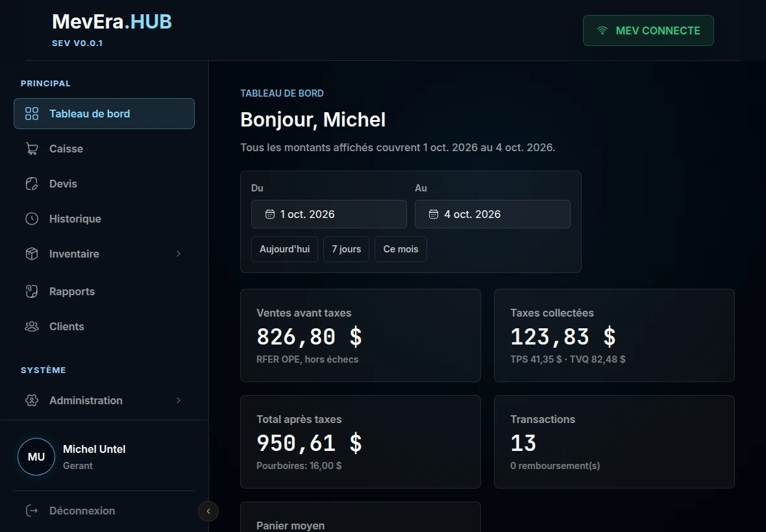Select Rapports in the sidebar

(x=104, y=291)
